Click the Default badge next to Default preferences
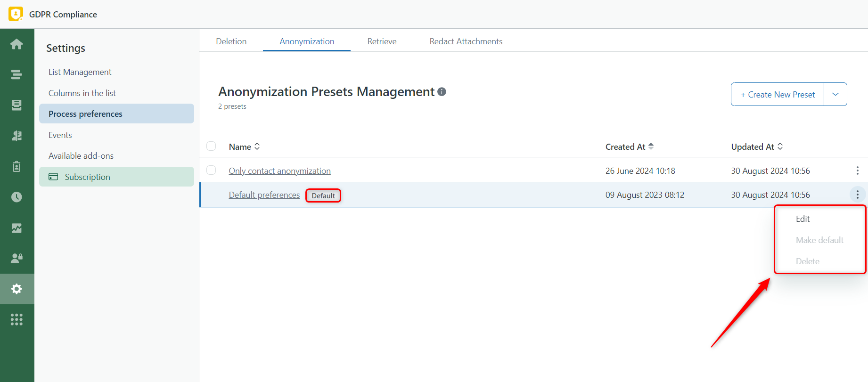This screenshot has width=868, height=382. (323, 195)
